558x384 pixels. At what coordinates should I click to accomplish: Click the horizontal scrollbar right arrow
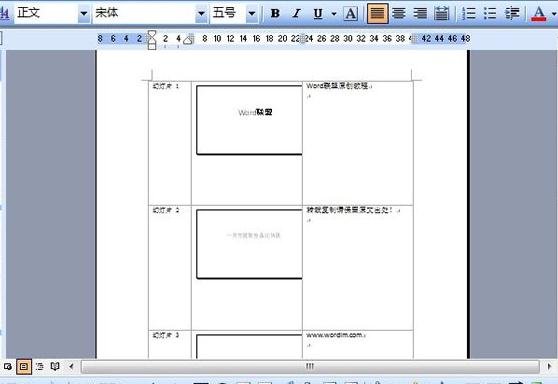pos(549,366)
